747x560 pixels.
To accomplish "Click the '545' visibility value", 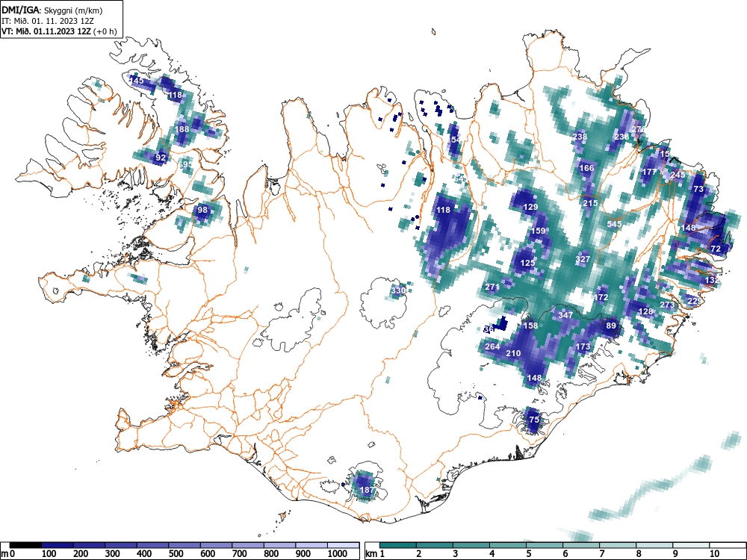I will [x=615, y=224].
